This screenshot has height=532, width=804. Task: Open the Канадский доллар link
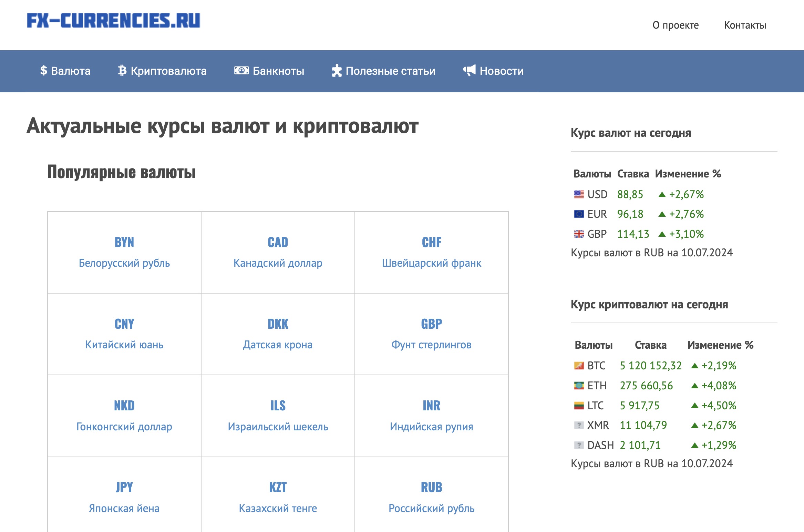pyautogui.click(x=278, y=263)
